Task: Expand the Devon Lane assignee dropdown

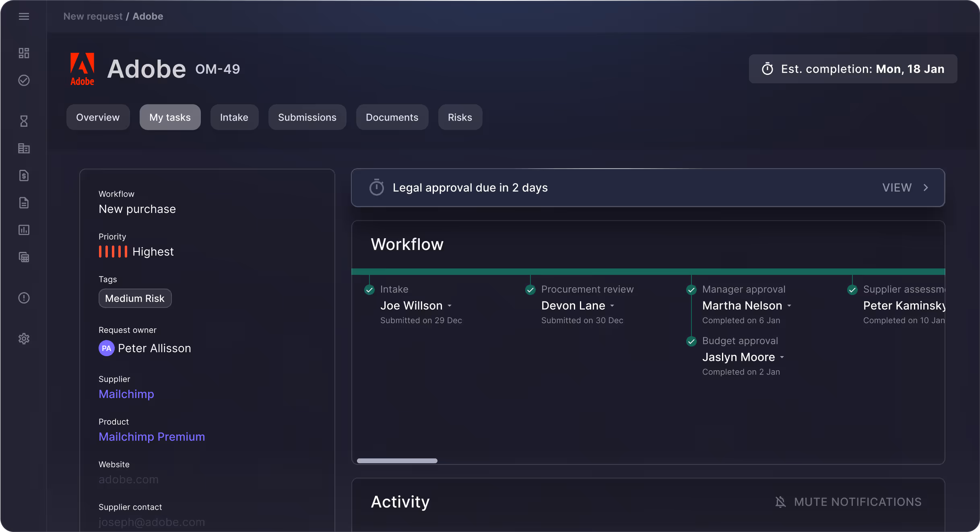Action: coord(612,306)
